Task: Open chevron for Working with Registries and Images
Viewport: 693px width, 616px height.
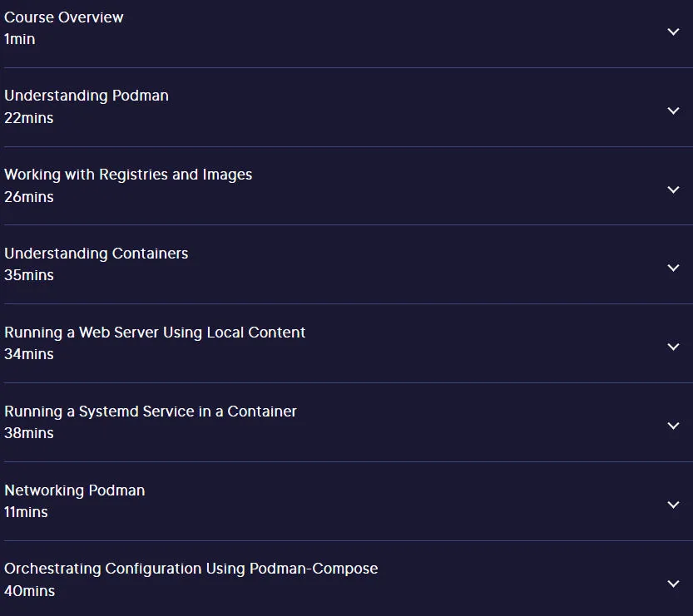Action: coord(673,190)
